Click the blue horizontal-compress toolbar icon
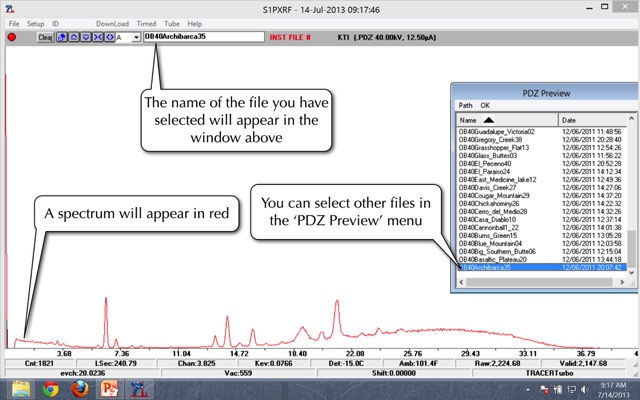 click(95, 37)
